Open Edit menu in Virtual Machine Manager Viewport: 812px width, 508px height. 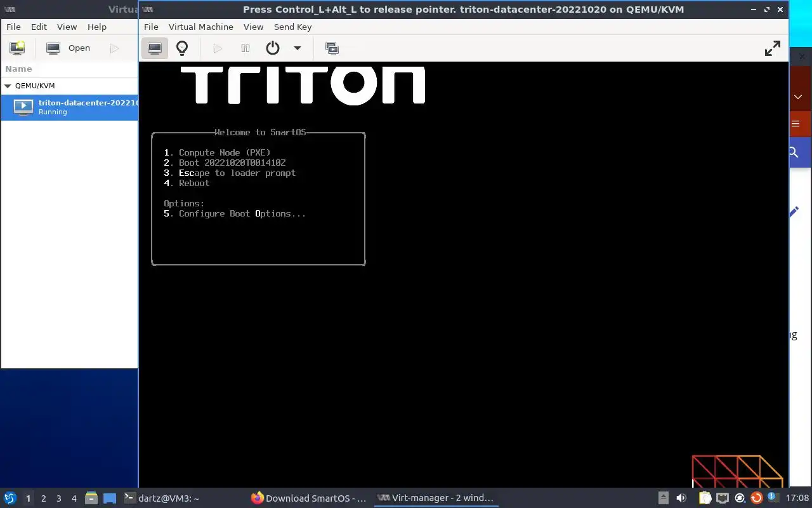coord(39,27)
